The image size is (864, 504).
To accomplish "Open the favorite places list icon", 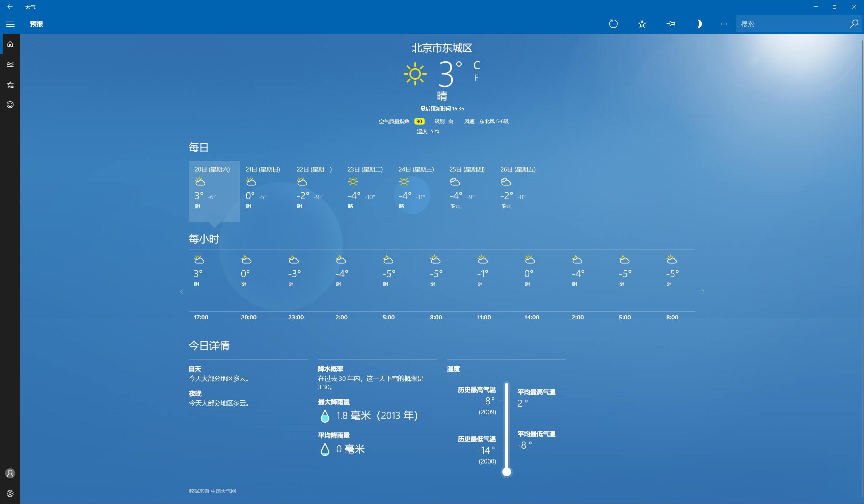I will (x=10, y=85).
